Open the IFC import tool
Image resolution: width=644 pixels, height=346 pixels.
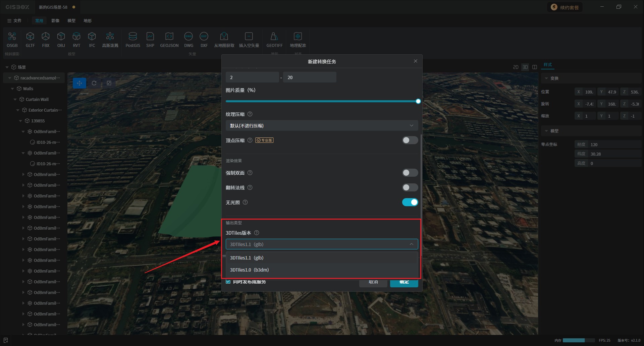point(92,37)
